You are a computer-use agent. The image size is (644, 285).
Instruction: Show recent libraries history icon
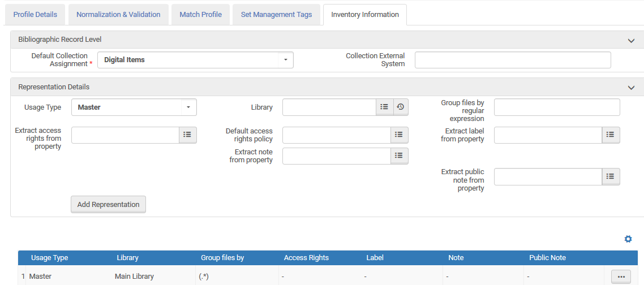click(401, 107)
